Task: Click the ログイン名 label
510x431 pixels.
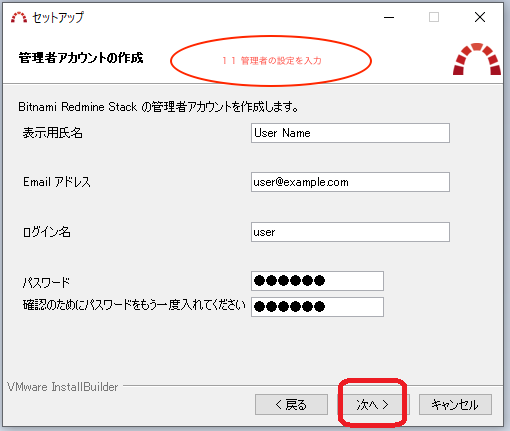Action: 46,232
